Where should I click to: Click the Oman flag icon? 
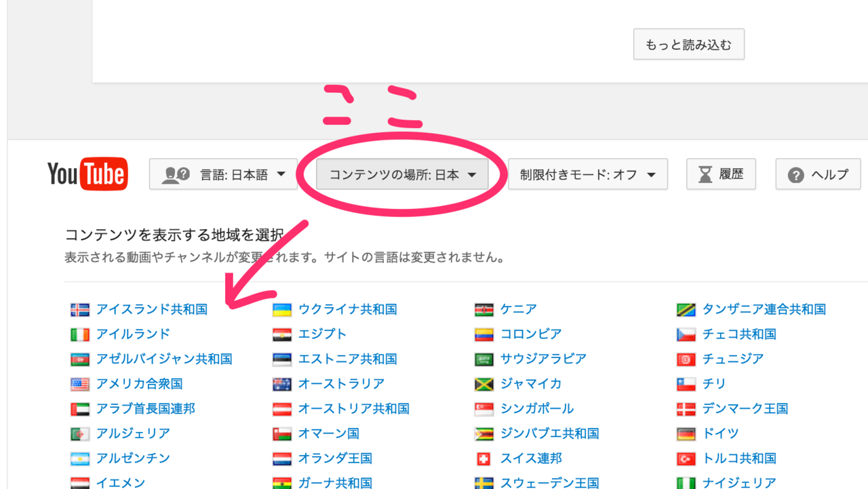(x=282, y=434)
